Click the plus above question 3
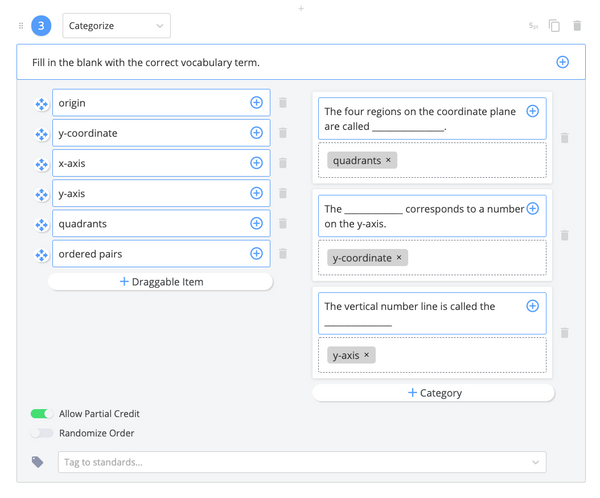Image resolution: width=600 pixels, height=498 pixels. (x=301, y=8)
